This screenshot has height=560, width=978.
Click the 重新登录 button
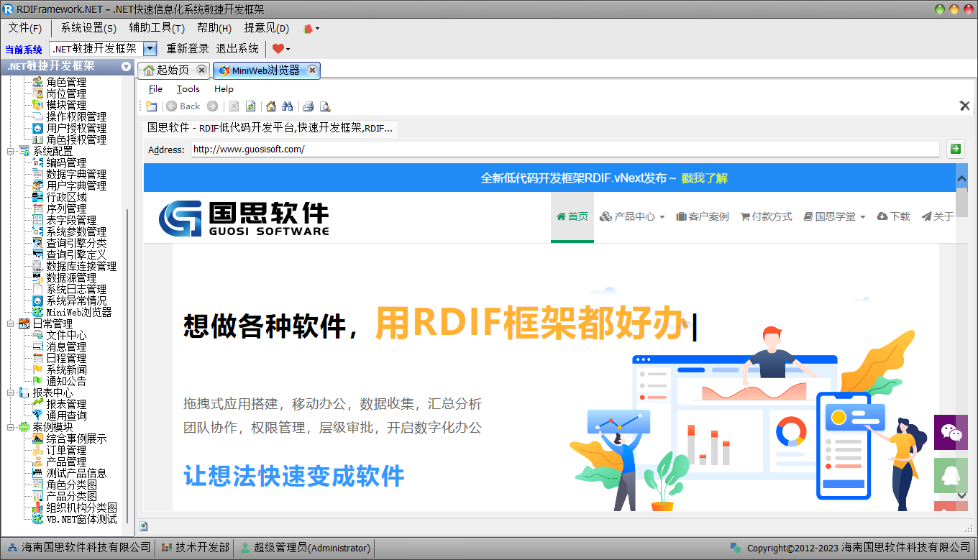pyautogui.click(x=188, y=49)
